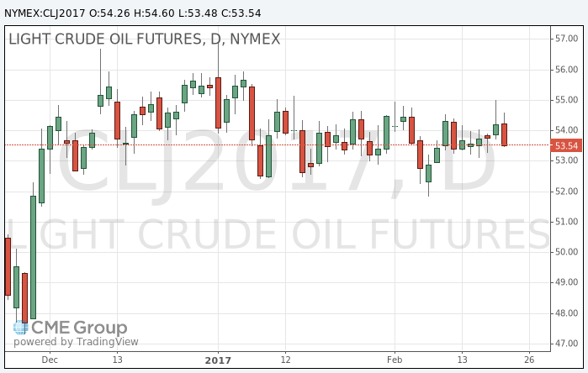588x373 pixels.
Task: Click the CME Group globe logo icon
Action: pos(22,328)
